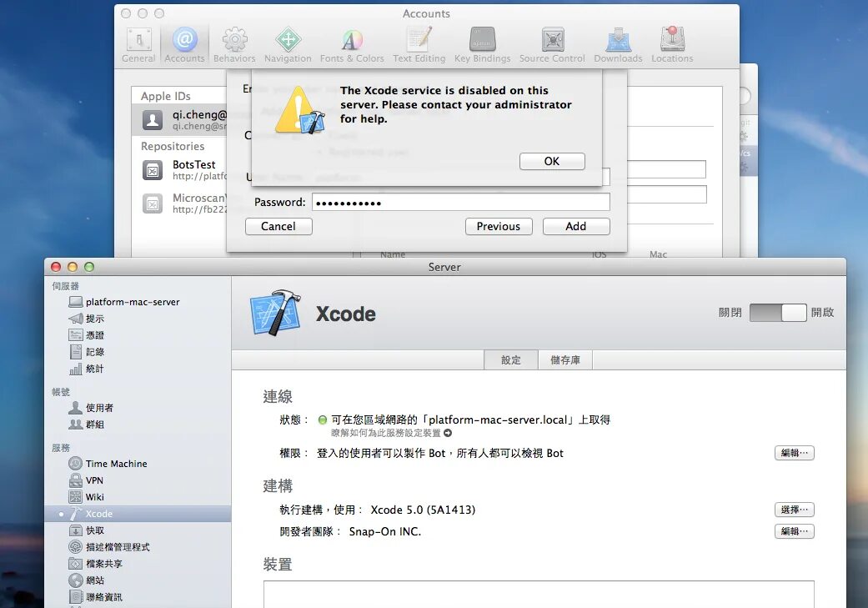This screenshot has width=868, height=608.
Task: Open General preferences in Accounts window
Action: [138, 45]
